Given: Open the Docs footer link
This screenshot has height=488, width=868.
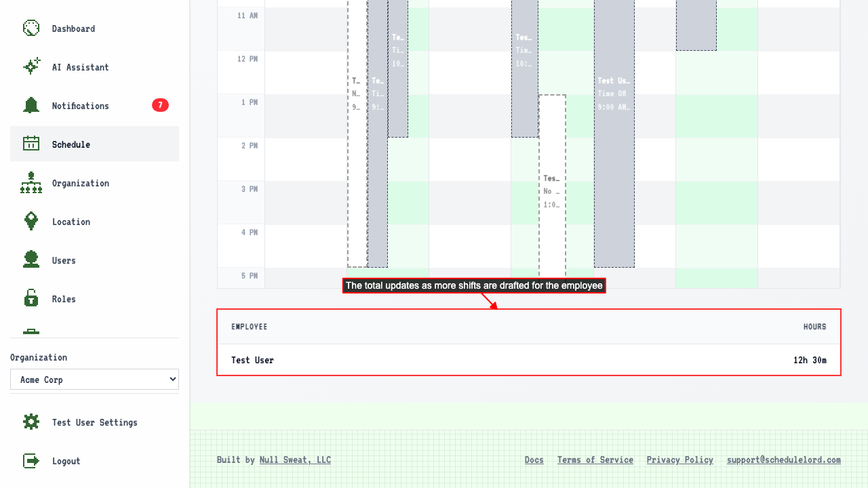Looking at the screenshot, I should [x=534, y=460].
